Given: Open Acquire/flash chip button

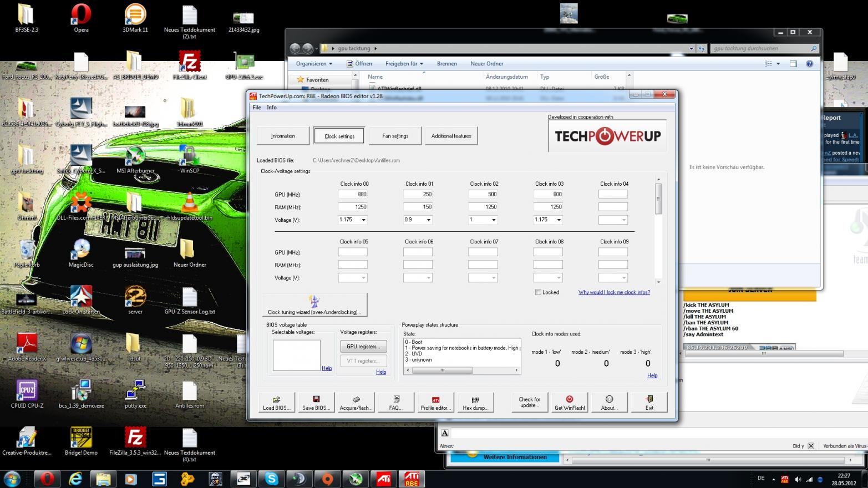Looking at the screenshot, I should (356, 402).
